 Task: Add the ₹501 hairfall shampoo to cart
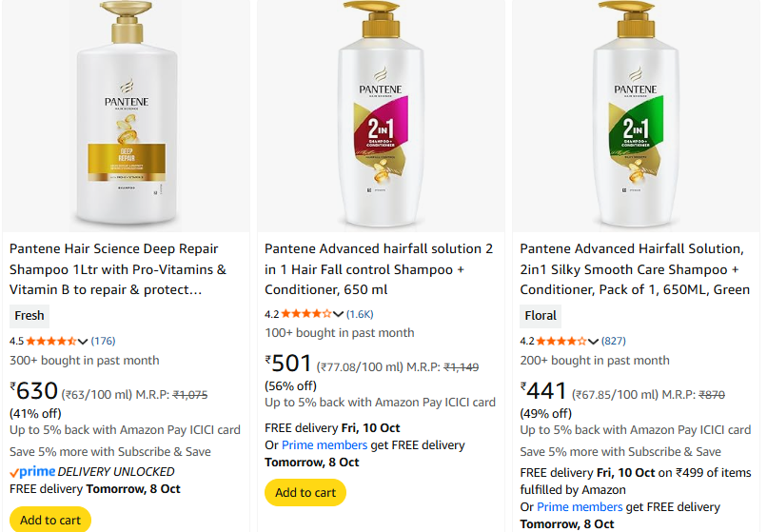305,492
